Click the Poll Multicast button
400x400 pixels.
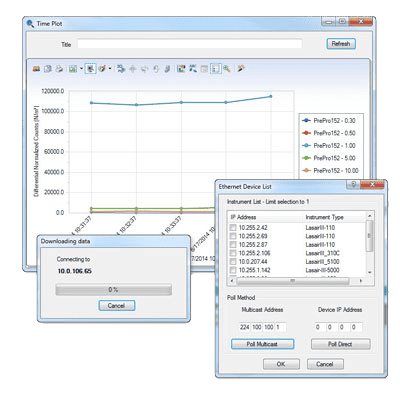tap(262, 344)
